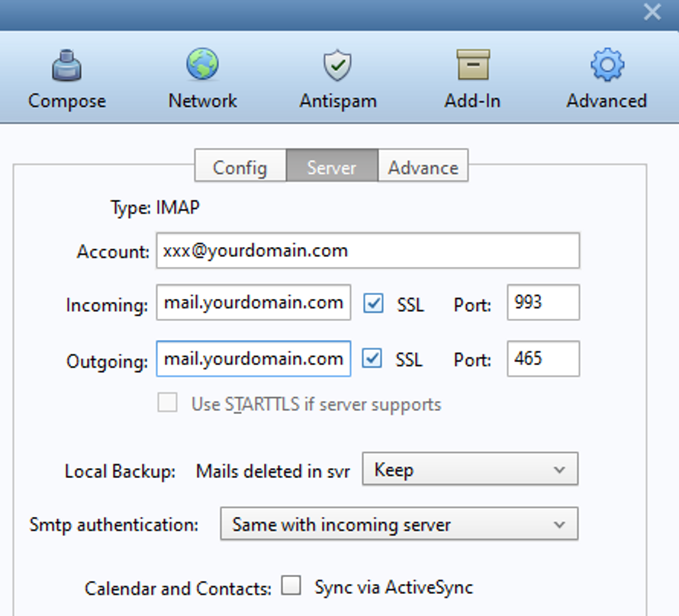Open the Network globe icon
The height and width of the screenshot is (616, 679).
pos(202,66)
